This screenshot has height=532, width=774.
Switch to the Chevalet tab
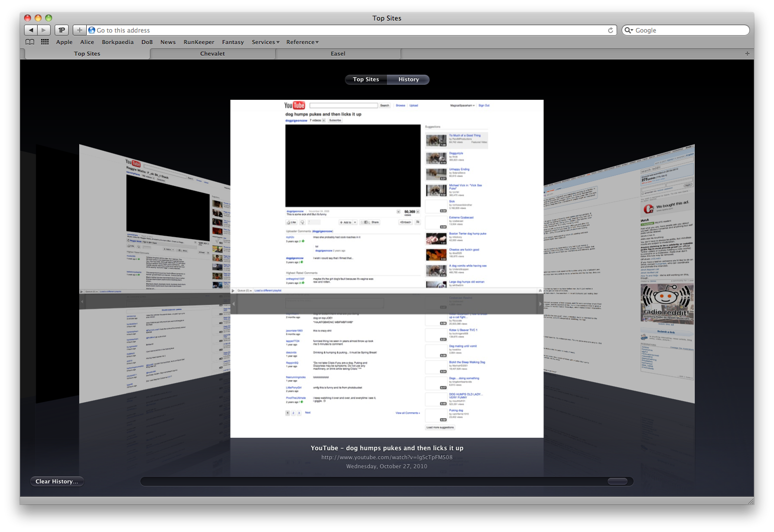tap(213, 54)
